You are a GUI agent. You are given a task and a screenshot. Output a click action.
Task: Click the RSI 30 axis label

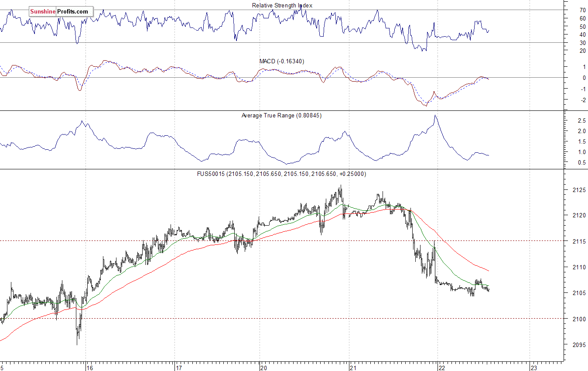(x=582, y=43)
